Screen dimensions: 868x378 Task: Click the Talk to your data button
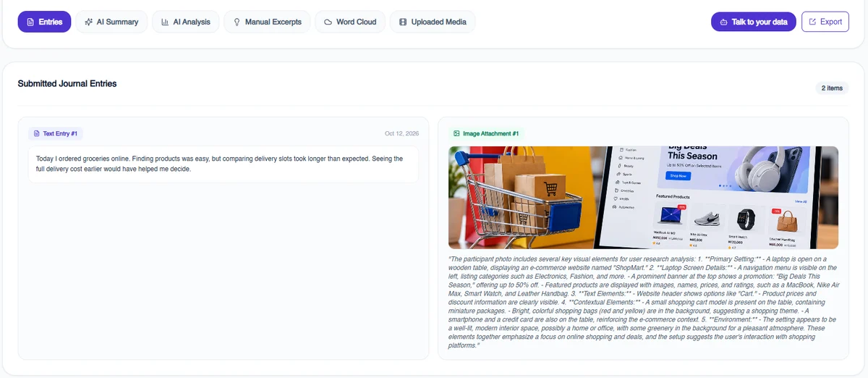tap(753, 22)
